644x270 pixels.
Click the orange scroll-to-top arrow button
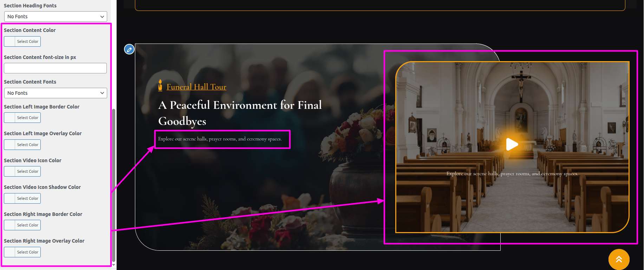[619, 259]
